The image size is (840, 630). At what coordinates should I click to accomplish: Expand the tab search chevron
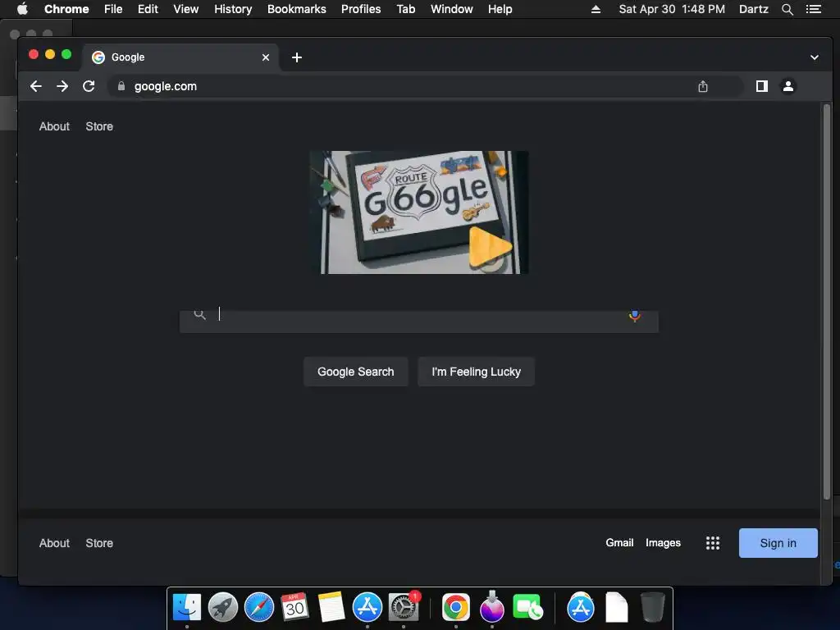coord(815,57)
